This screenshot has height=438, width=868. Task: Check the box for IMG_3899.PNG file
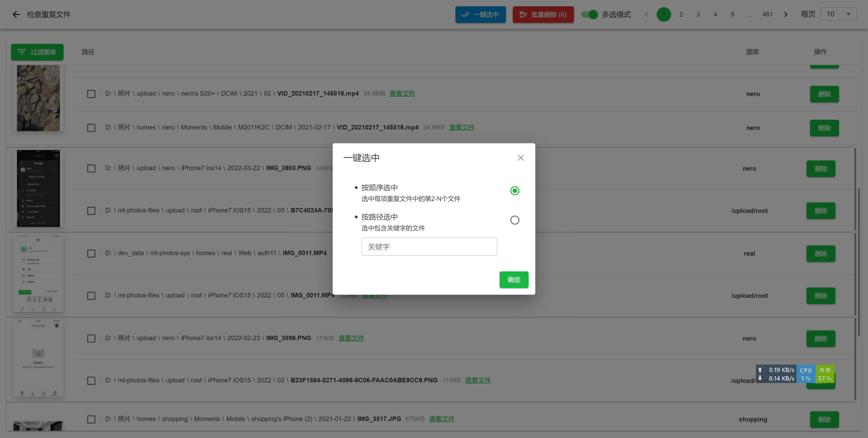click(91, 339)
